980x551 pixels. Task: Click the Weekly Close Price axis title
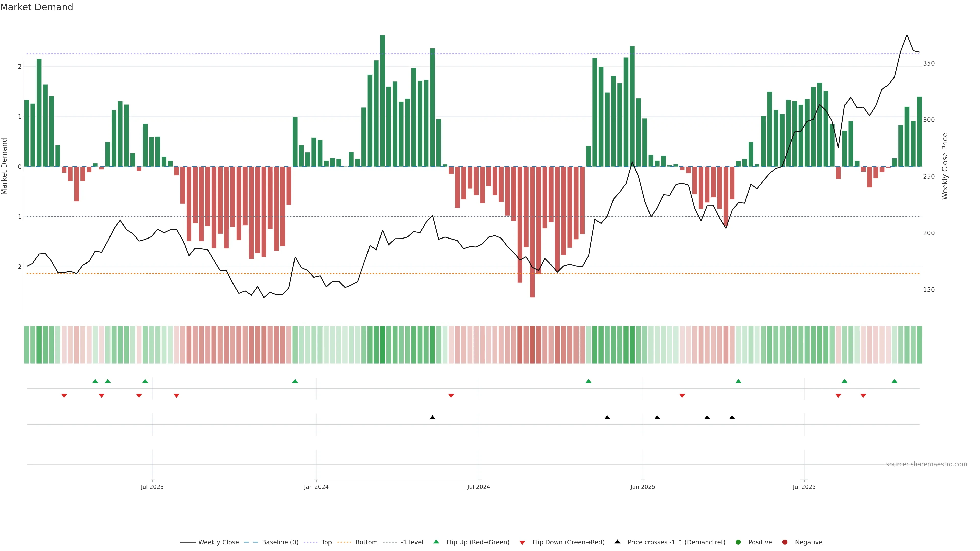click(x=945, y=166)
